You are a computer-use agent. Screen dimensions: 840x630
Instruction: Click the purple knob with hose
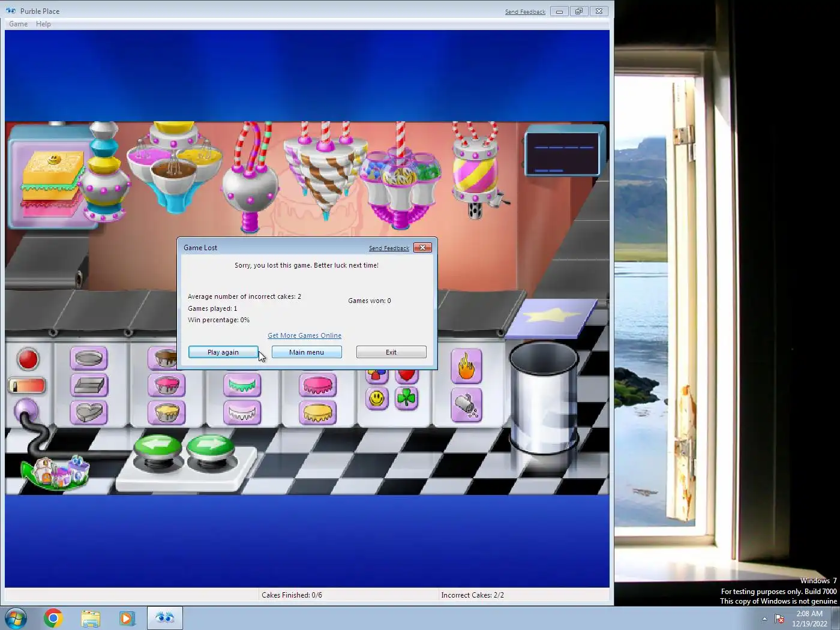[26, 411]
